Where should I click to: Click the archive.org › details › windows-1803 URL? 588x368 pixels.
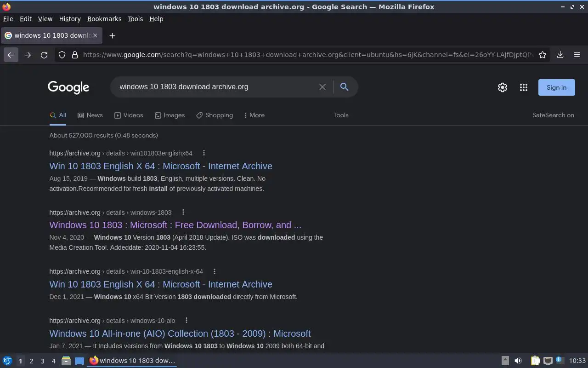click(x=110, y=213)
